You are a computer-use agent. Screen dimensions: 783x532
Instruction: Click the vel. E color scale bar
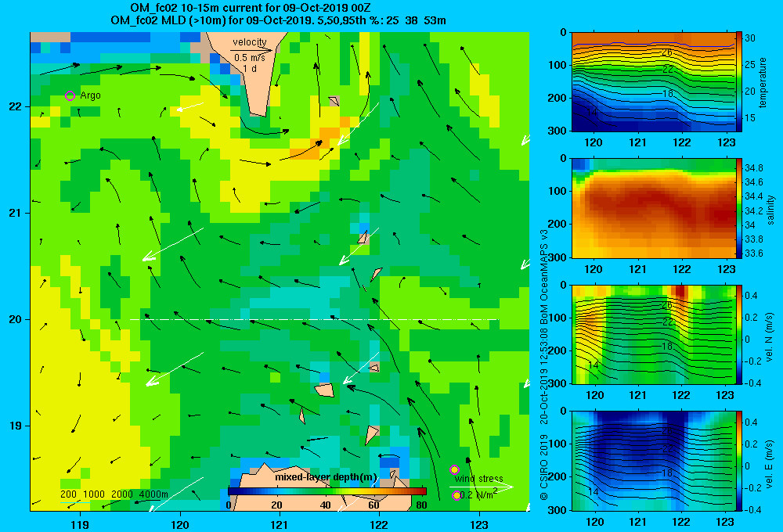(x=738, y=460)
